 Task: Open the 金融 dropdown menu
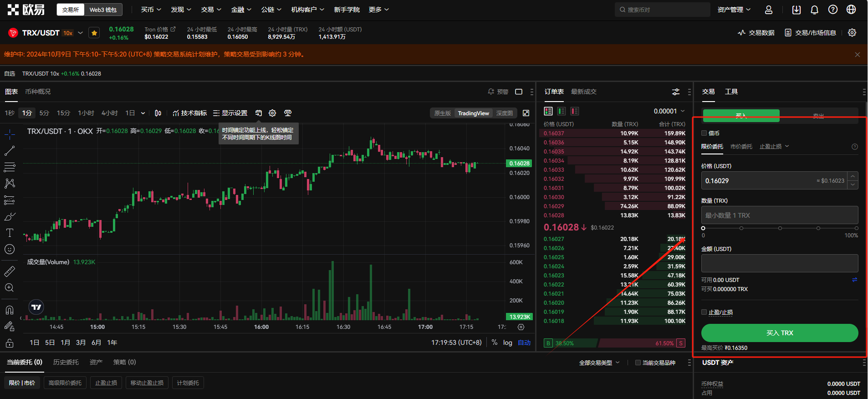tap(241, 10)
